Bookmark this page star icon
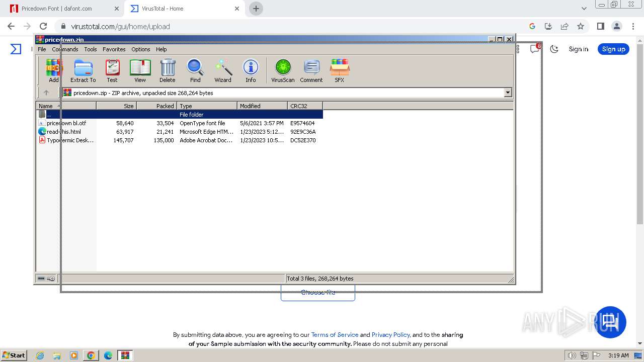This screenshot has width=644, height=362. [x=581, y=26]
